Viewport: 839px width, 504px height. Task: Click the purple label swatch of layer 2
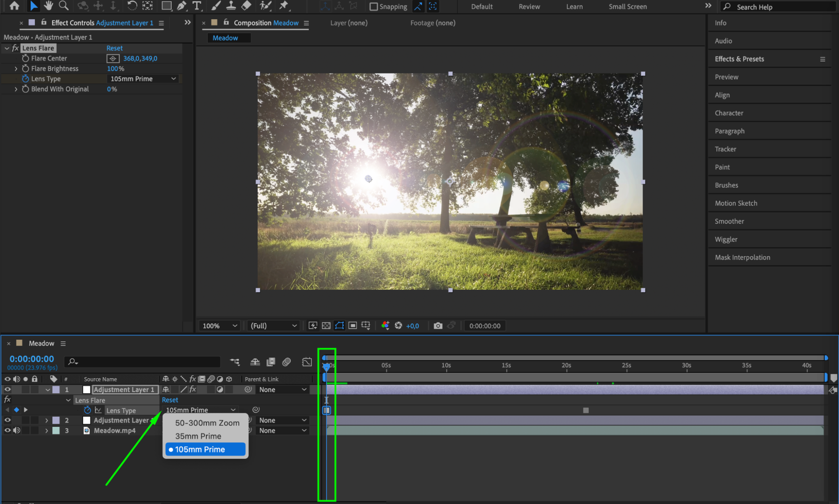click(x=56, y=420)
